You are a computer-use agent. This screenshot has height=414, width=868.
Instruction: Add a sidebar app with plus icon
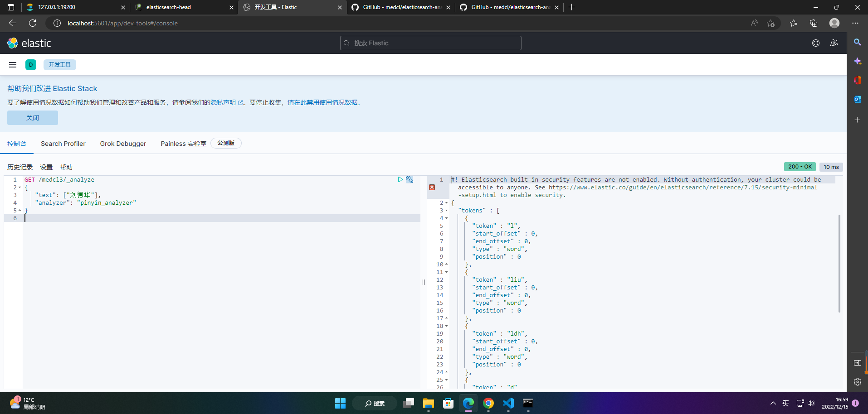857,120
